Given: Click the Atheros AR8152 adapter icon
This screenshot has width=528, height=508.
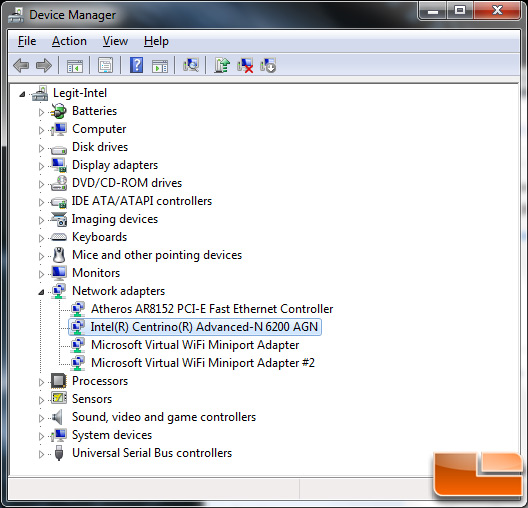Looking at the screenshot, I should [x=77, y=309].
